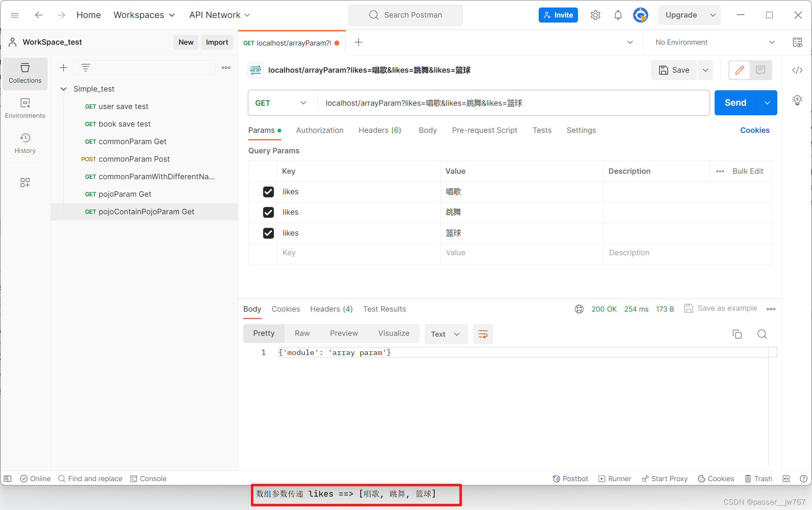Image resolution: width=812 pixels, height=510 pixels.
Task: Click the network globe icon
Action: (579, 309)
